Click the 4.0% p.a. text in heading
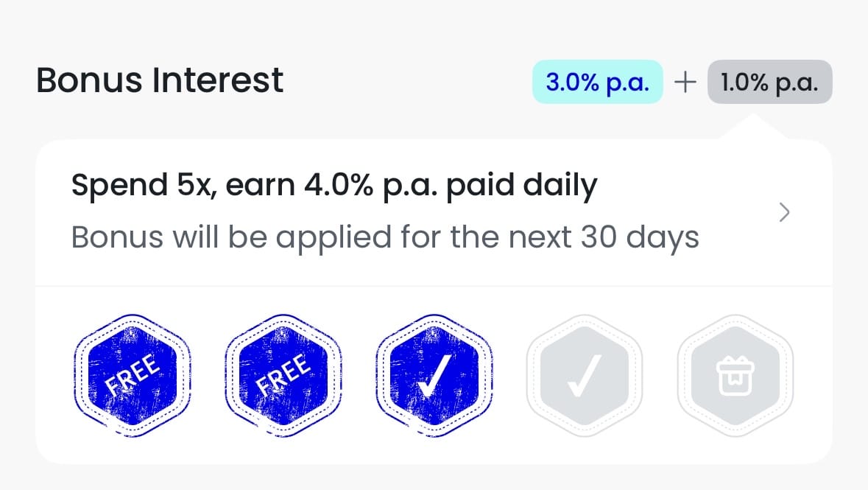868x490 pixels. click(x=371, y=185)
